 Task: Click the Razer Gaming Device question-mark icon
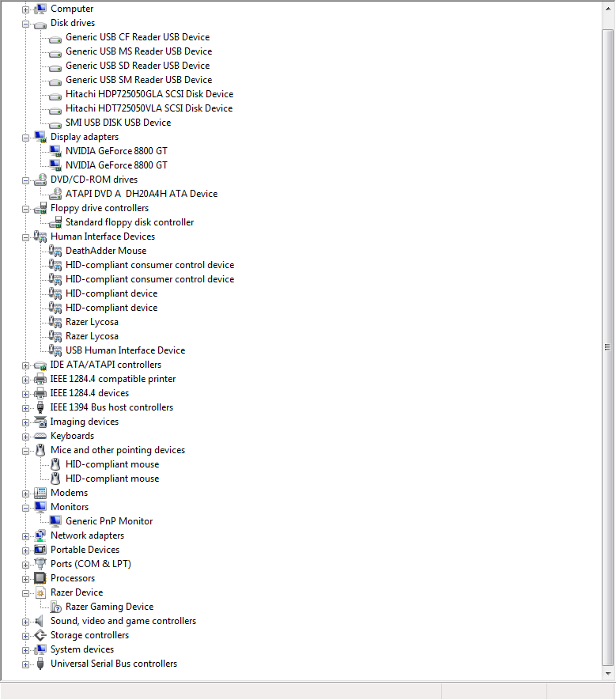(56, 607)
